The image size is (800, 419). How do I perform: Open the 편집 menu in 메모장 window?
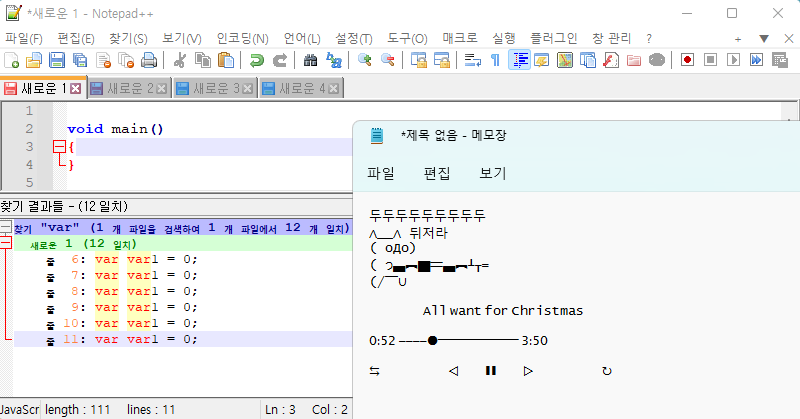coord(437,173)
